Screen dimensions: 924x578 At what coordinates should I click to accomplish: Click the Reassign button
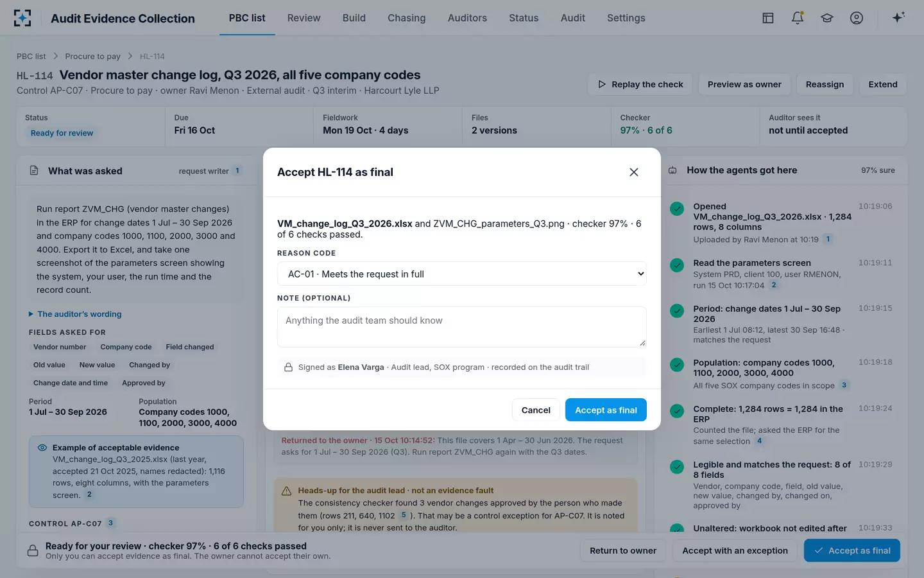point(825,84)
